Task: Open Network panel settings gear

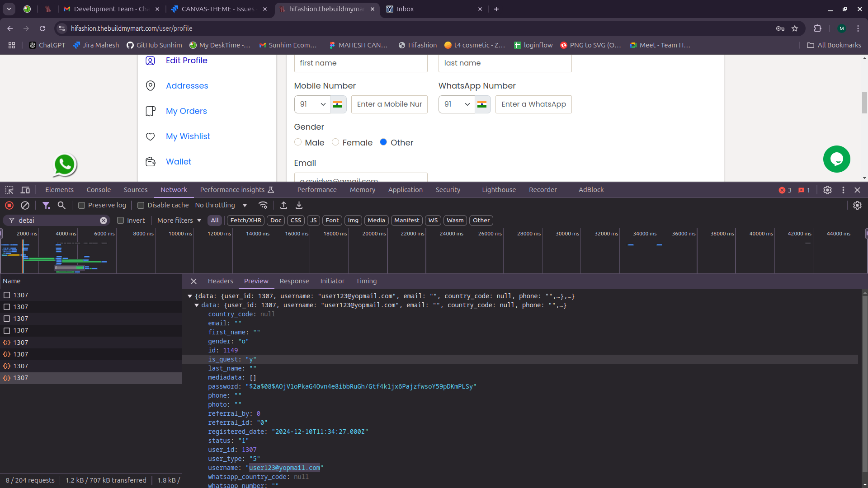Action: [x=857, y=205]
